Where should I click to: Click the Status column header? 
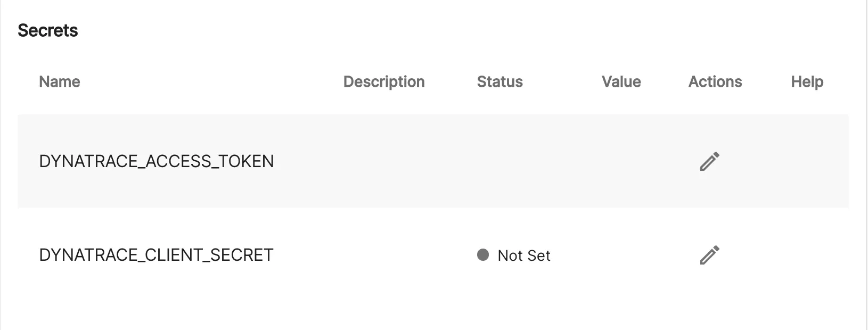point(499,81)
